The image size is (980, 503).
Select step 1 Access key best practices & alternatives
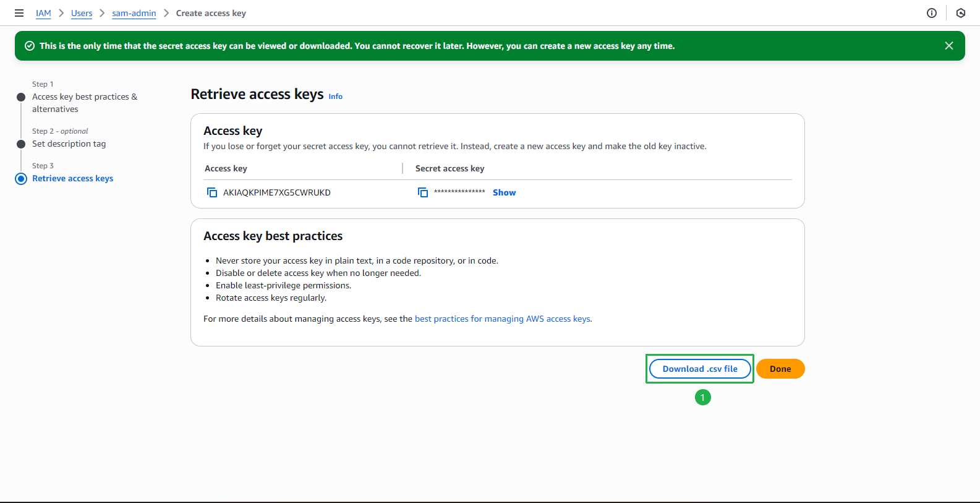coord(85,103)
